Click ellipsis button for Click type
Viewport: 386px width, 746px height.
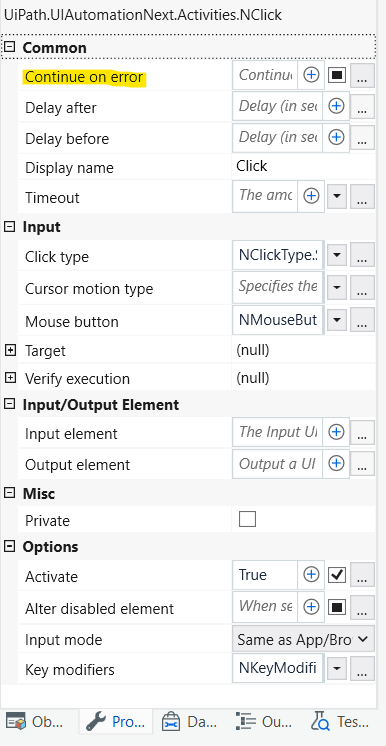(x=362, y=256)
